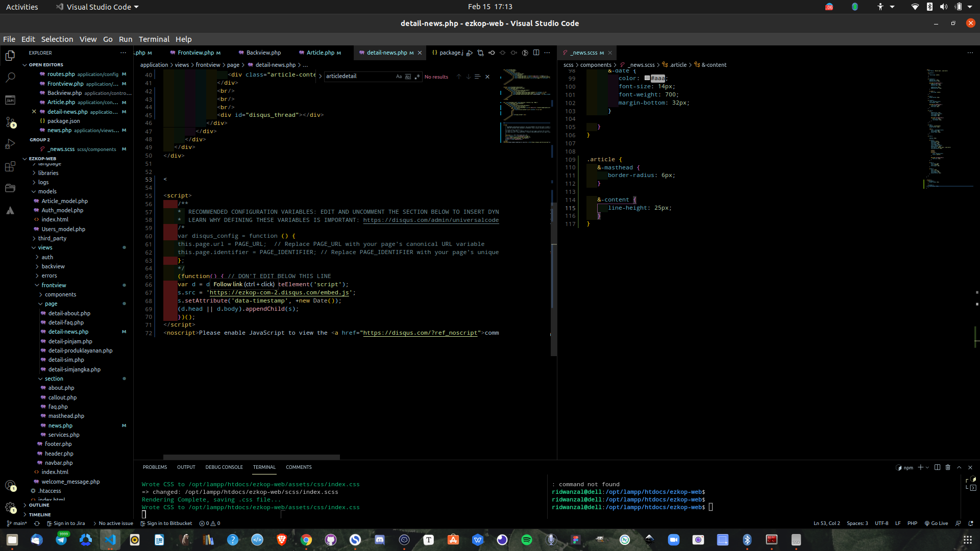Follow the disqus universalcode link
The height and width of the screenshot is (551, 980).
coord(430,220)
